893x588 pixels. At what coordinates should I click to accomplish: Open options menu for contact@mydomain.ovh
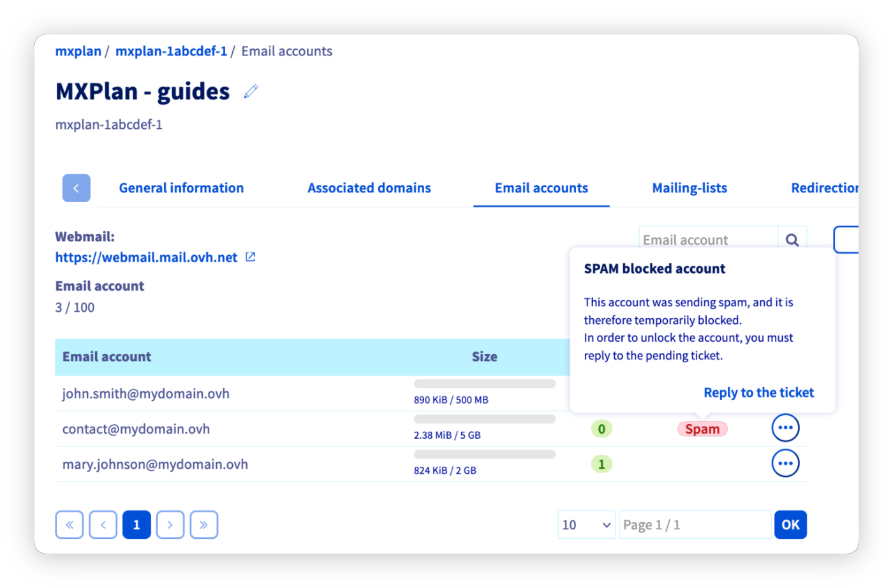[785, 428]
